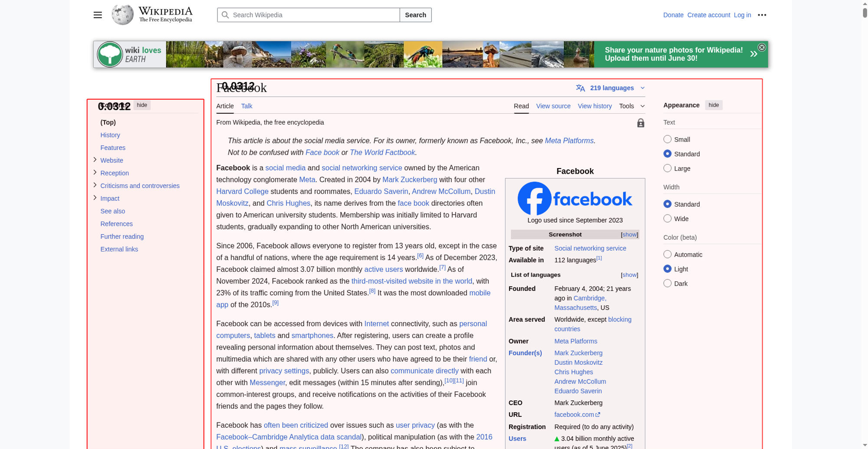The height and width of the screenshot is (449, 868).
Task: Click the Share your nature photos banner text
Action: tap(674, 54)
